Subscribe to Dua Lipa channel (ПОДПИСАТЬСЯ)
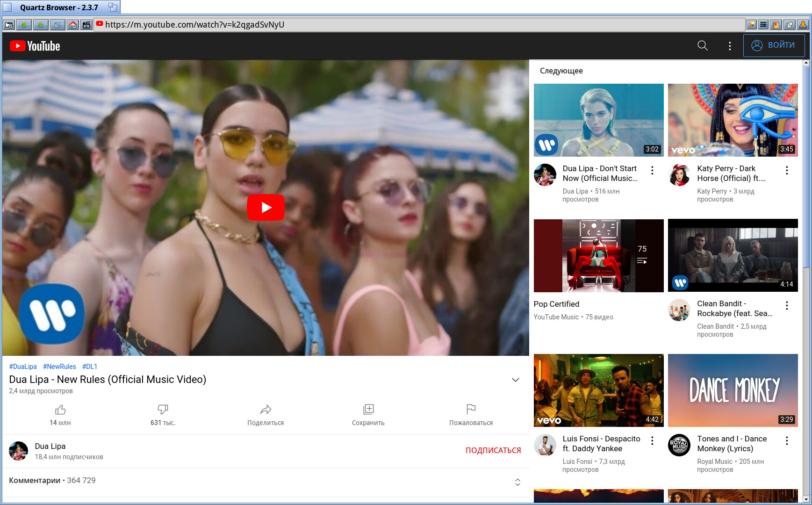The width and height of the screenshot is (812, 505). (x=493, y=450)
